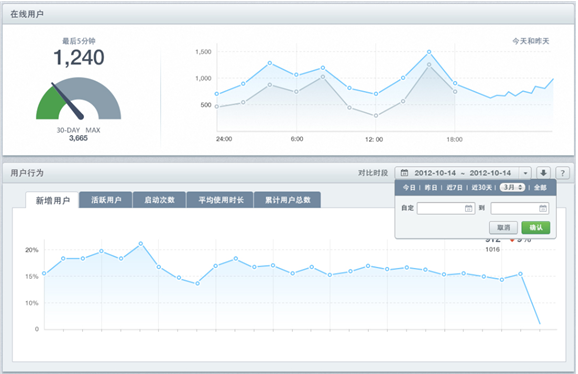Focus the 到 end date input
This screenshot has height=374, width=578.
[520, 208]
